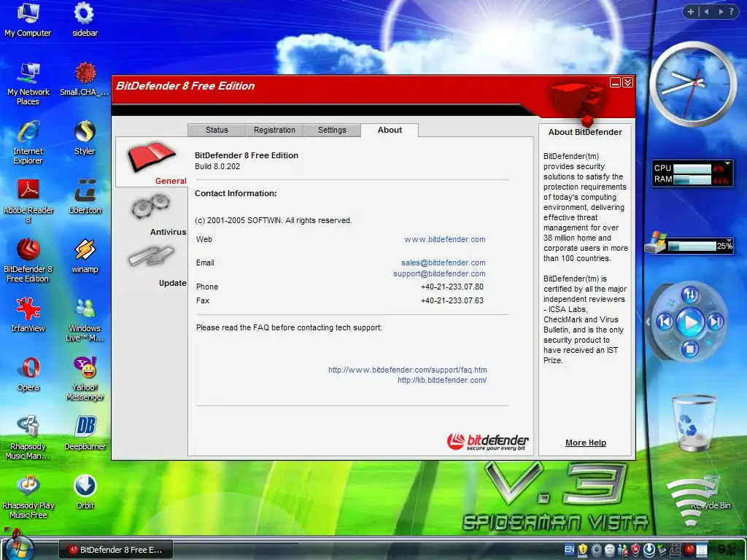747x560 pixels.
Task: Open the disk usage gadget dropdown arrow
Action: (x=729, y=241)
